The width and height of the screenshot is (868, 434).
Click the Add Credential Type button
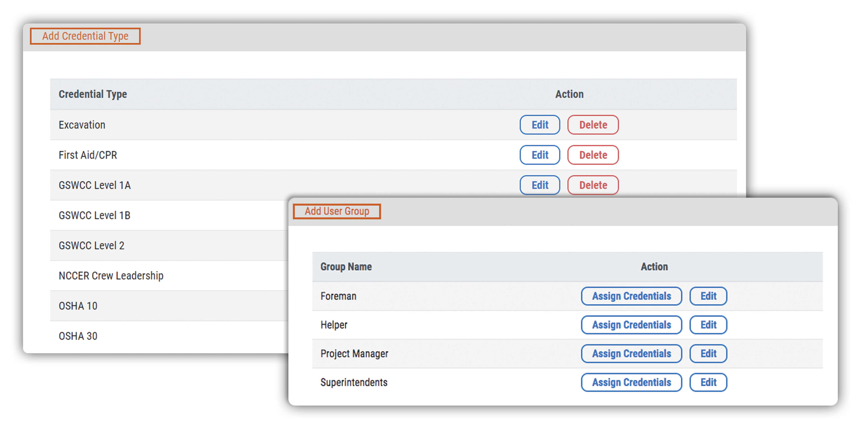point(85,36)
